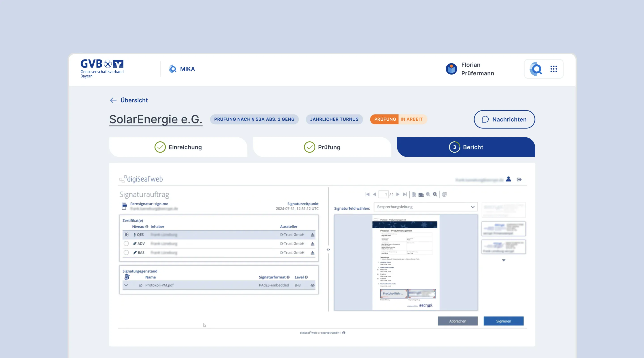644x358 pixels.
Task: Click the info icon in the digiSeal footer
Action: coord(344,333)
